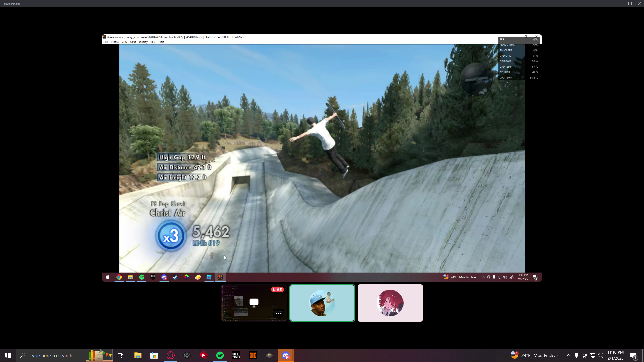
Task: Open the atom-shaped app taskbar icon
Action: [187, 355]
